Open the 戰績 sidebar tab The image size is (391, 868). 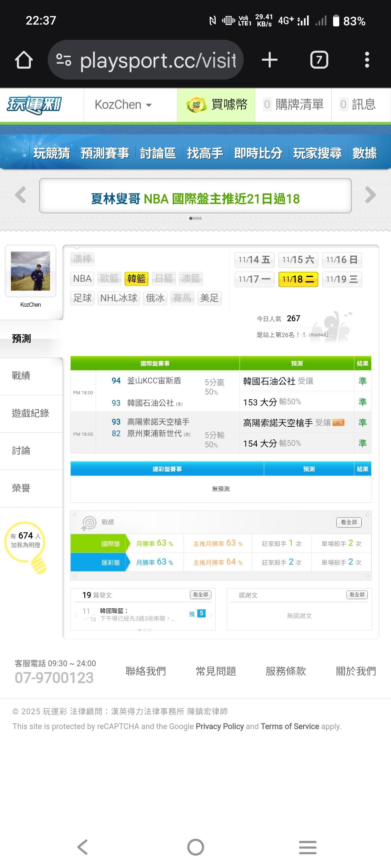tap(31, 376)
